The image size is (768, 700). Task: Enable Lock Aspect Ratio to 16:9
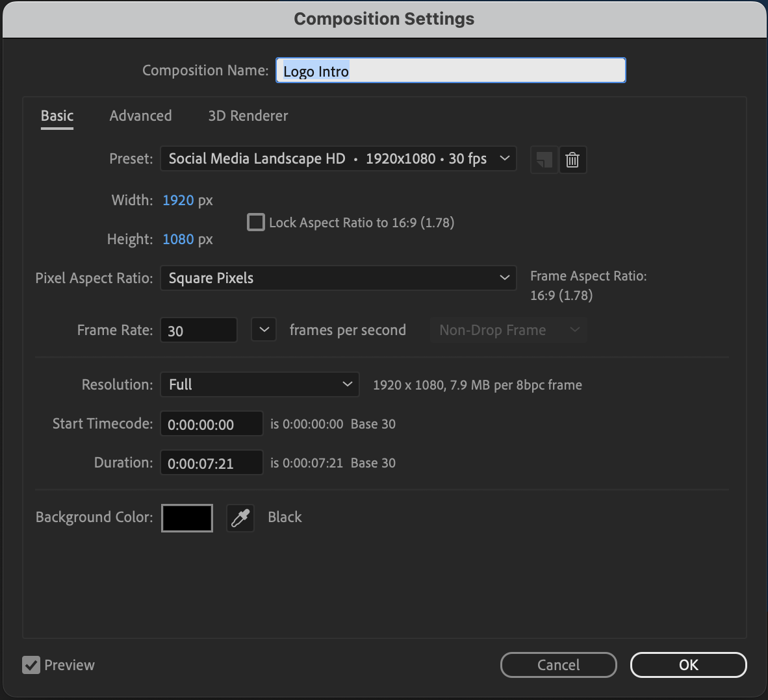(x=256, y=223)
